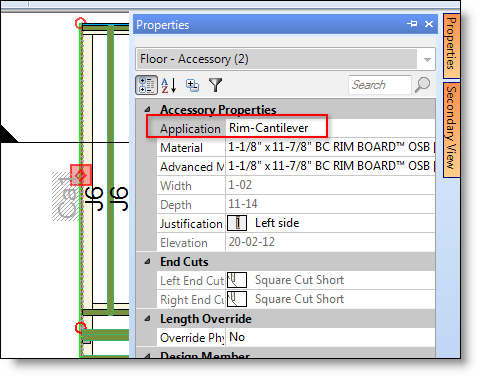Open the properties filter funnel icon
The width and height of the screenshot is (477, 375).
click(215, 85)
